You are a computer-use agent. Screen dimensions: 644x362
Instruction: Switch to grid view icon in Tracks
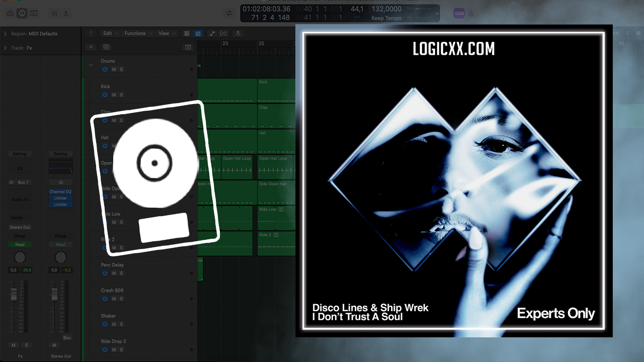click(x=187, y=33)
